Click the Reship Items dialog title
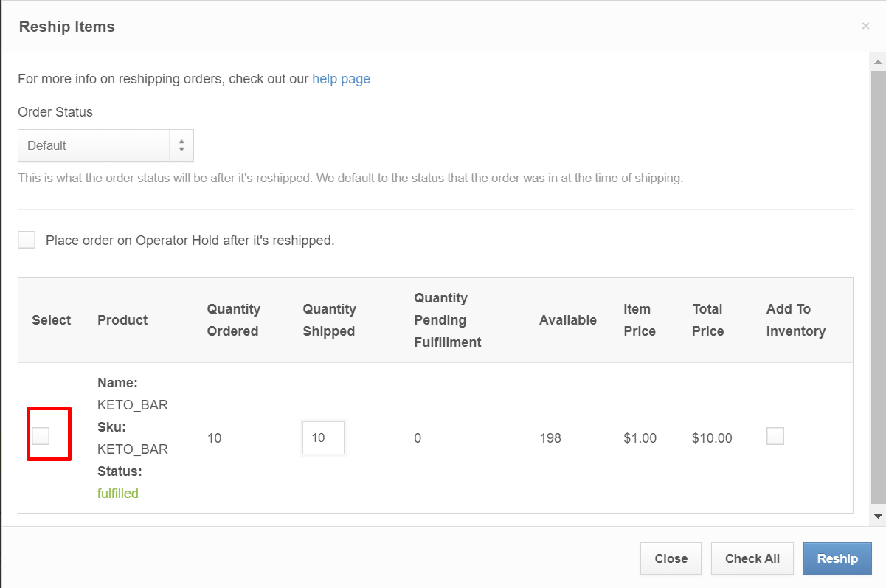Viewport: 886px width, 588px height. pyautogui.click(x=66, y=27)
